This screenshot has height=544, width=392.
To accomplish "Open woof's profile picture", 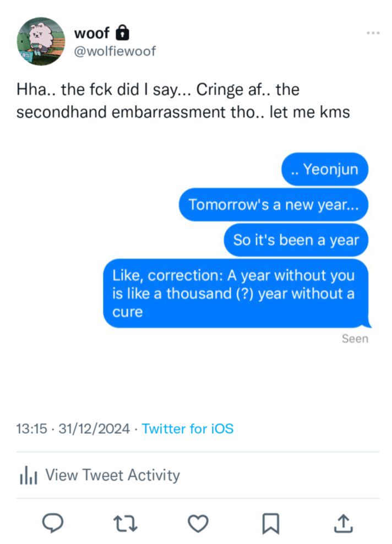I will 41,41.
